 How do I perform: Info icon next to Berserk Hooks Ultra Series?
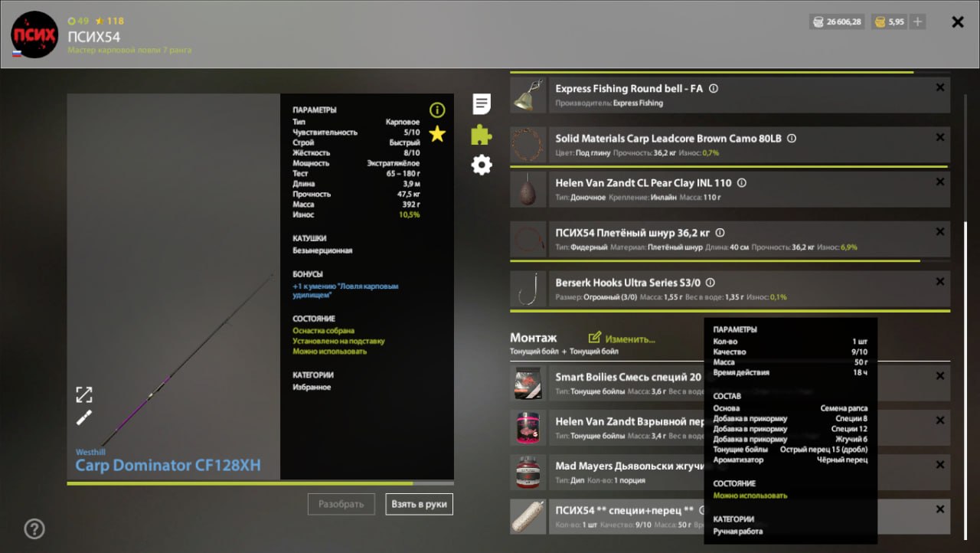[x=710, y=283]
